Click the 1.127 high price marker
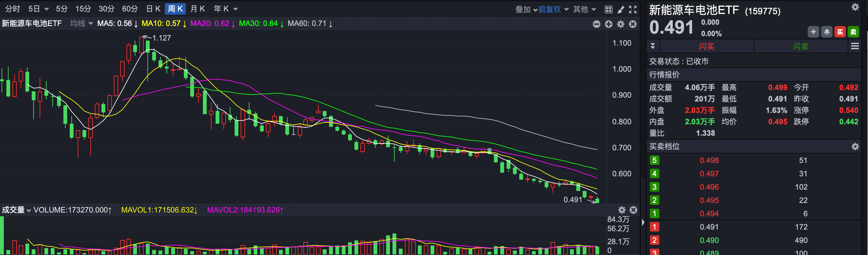 pos(161,38)
